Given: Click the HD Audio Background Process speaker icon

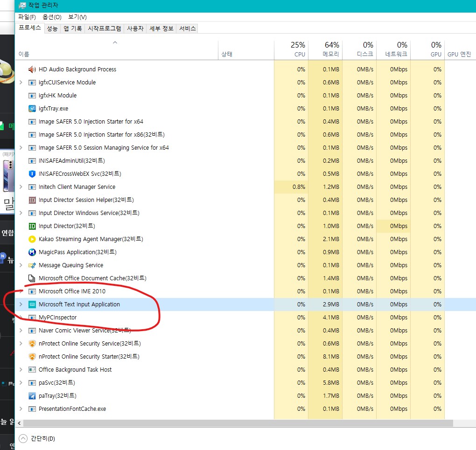Looking at the screenshot, I should pyautogui.click(x=32, y=69).
